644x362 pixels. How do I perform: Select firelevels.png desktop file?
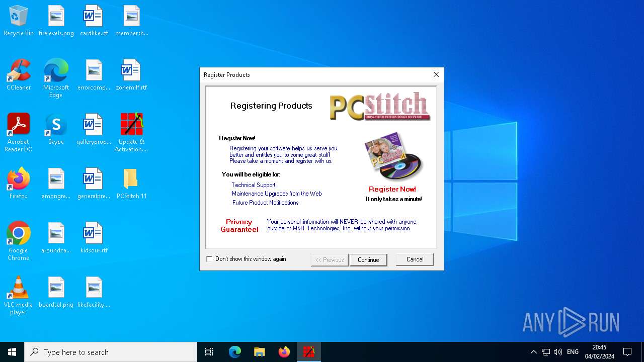pos(56,21)
